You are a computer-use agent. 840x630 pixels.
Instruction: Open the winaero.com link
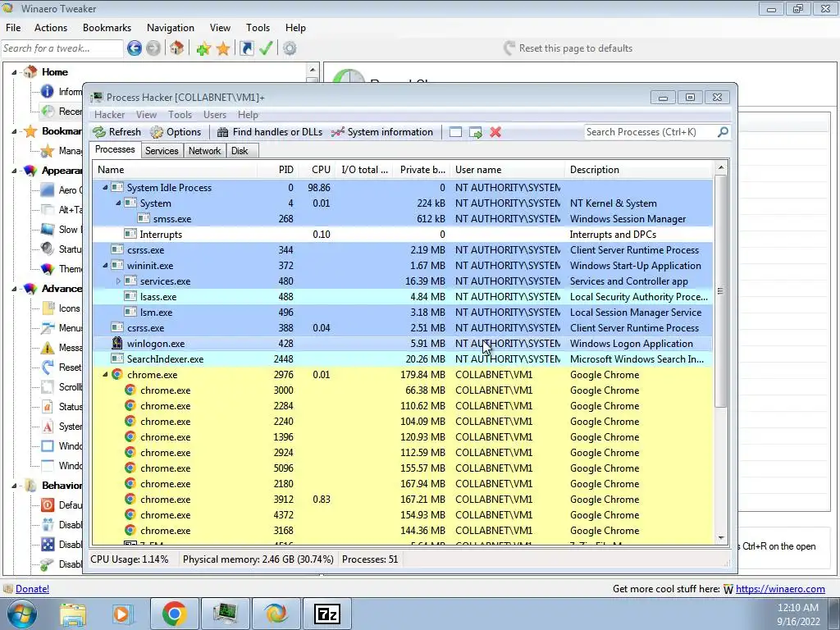pyautogui.click(x=780, y=589)
